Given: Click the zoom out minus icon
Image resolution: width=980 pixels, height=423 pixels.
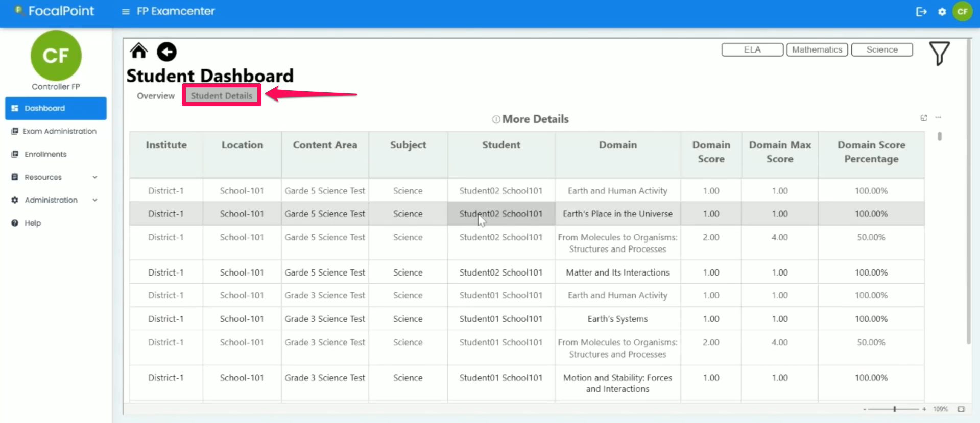Looking at the screenshot, I should (865, 409).
